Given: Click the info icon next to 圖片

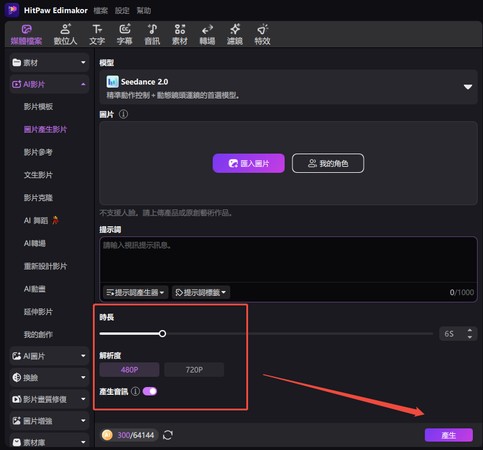Looking at the screenshot, I should click(x=123, y=114).
